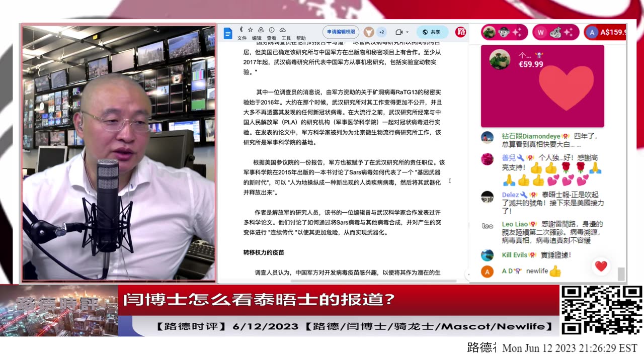
Task: Open the first Super Sticker chip with plant avatar
Action: pyautogui.click(x=505, y=32)
